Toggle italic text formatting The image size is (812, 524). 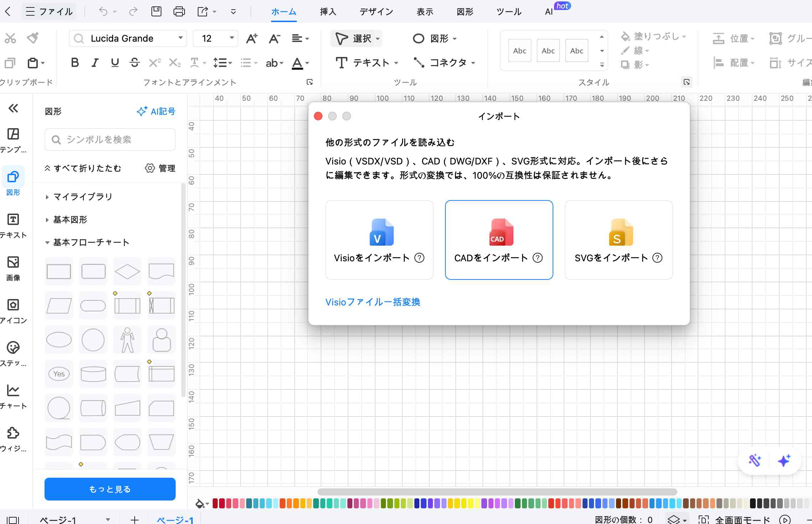(x=95, y=63)
